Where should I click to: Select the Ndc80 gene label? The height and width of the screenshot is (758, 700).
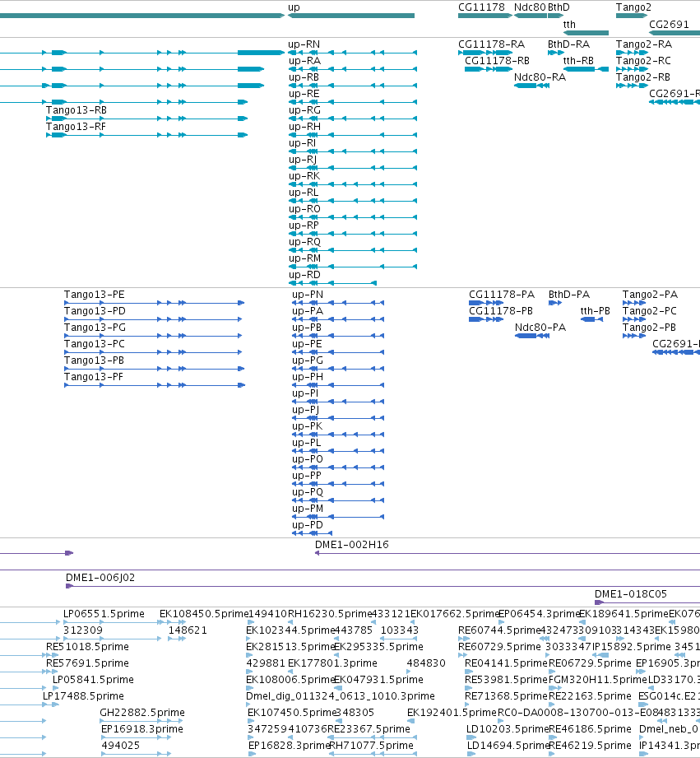click(x=530, y=7)
